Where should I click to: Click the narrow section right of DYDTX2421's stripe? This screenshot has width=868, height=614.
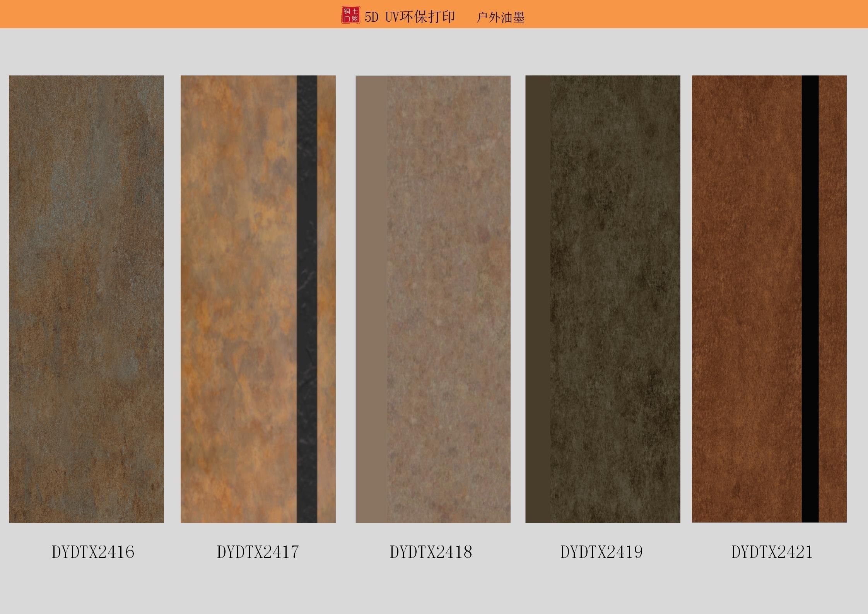pos(833,299)
